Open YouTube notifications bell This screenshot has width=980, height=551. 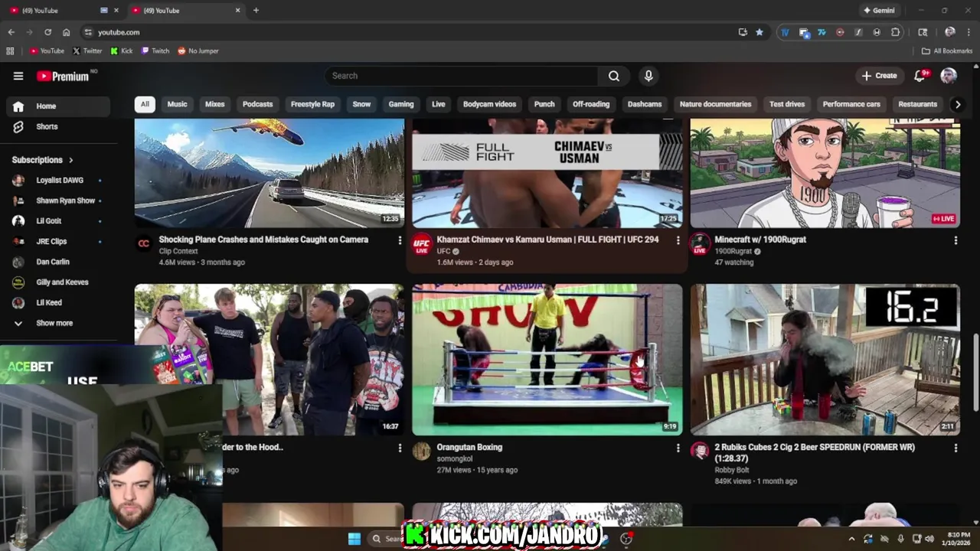pos(920,76)
